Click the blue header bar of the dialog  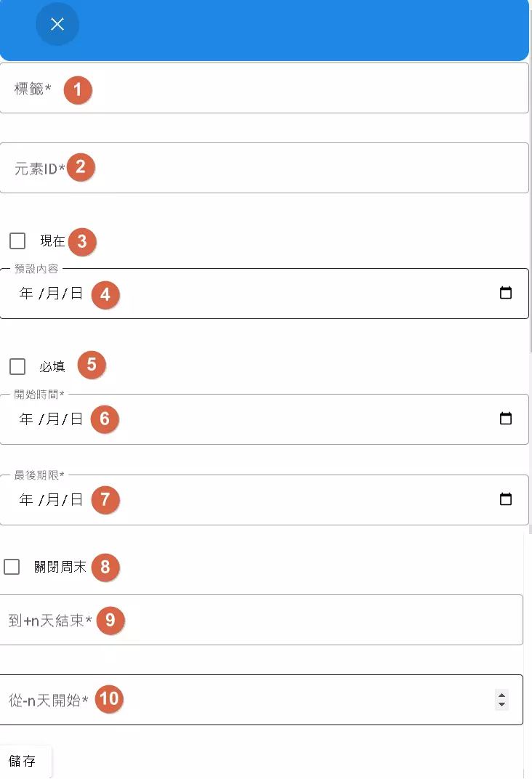tap(291, 29)
